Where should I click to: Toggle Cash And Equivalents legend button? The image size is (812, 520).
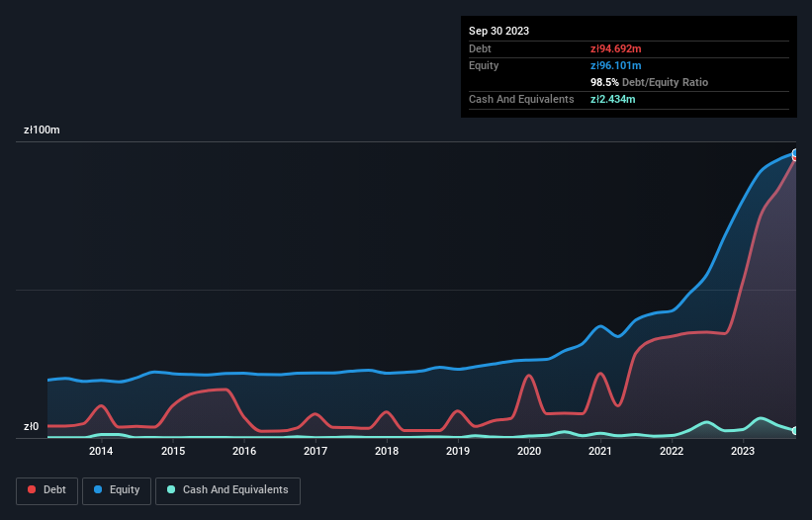[x=227, y=490]
